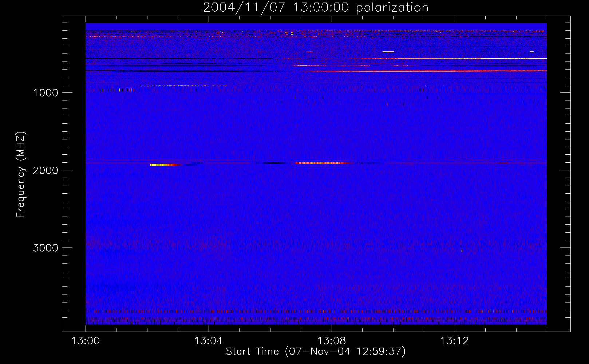Click the short white dash above 13:10

(x=388, y=52)
